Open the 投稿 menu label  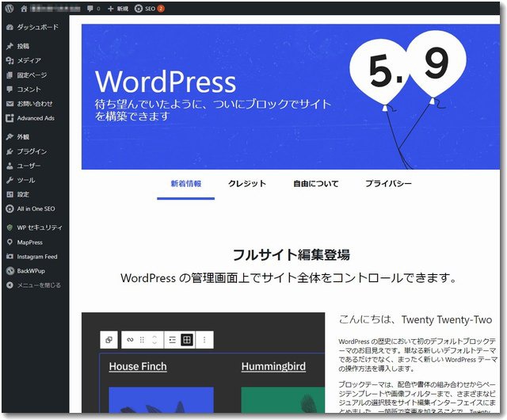tap(23, 46)
